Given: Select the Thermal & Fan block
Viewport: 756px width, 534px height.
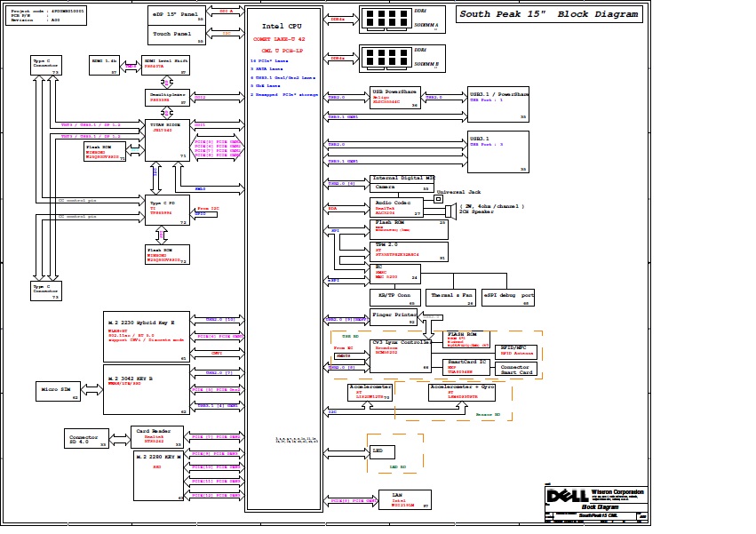Looking at the screenshot, I should pos(451,298).
